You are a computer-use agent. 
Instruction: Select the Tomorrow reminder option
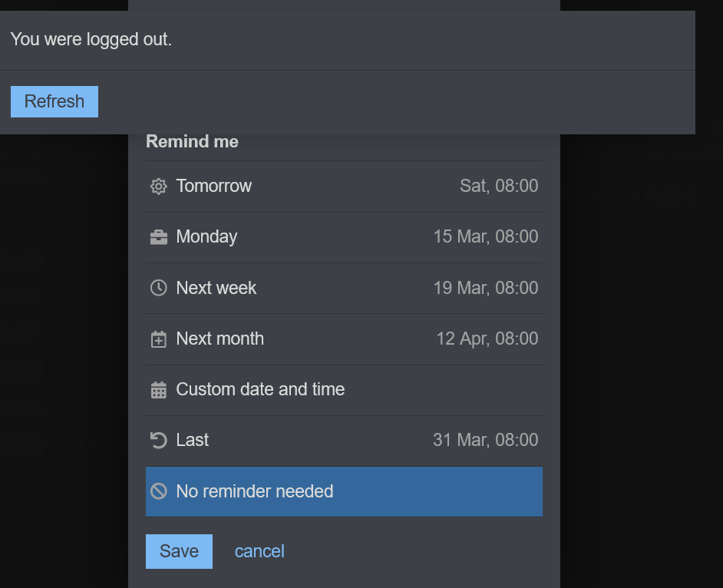pyautogui.click(x=344, y=187)
